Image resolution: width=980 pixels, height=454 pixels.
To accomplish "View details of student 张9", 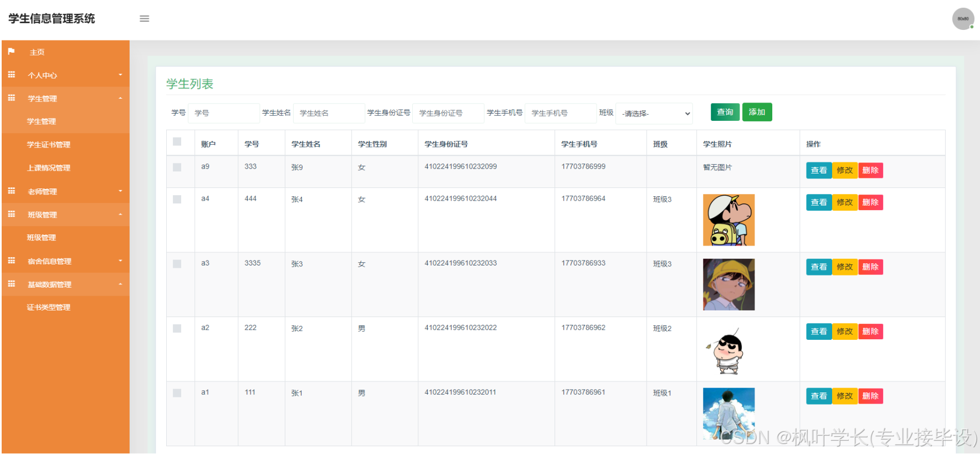I will click(x=819, y=170).
